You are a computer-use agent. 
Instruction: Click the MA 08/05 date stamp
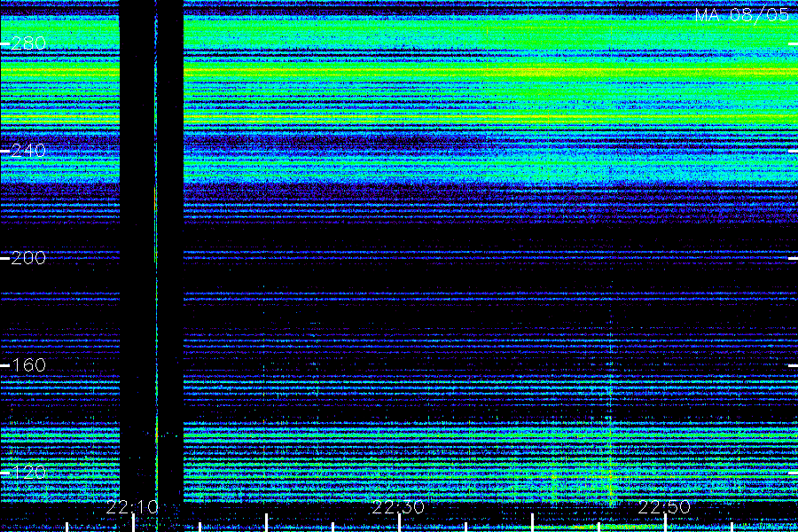point(742,15)
